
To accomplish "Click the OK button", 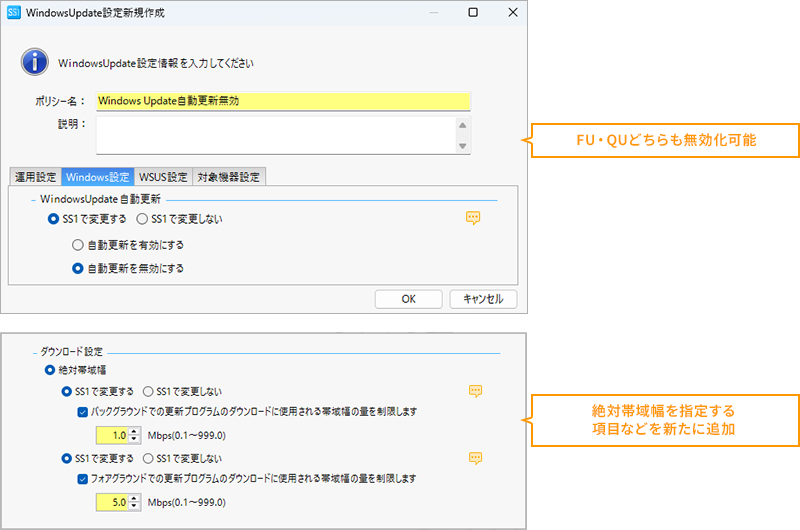I will [408, 299].
